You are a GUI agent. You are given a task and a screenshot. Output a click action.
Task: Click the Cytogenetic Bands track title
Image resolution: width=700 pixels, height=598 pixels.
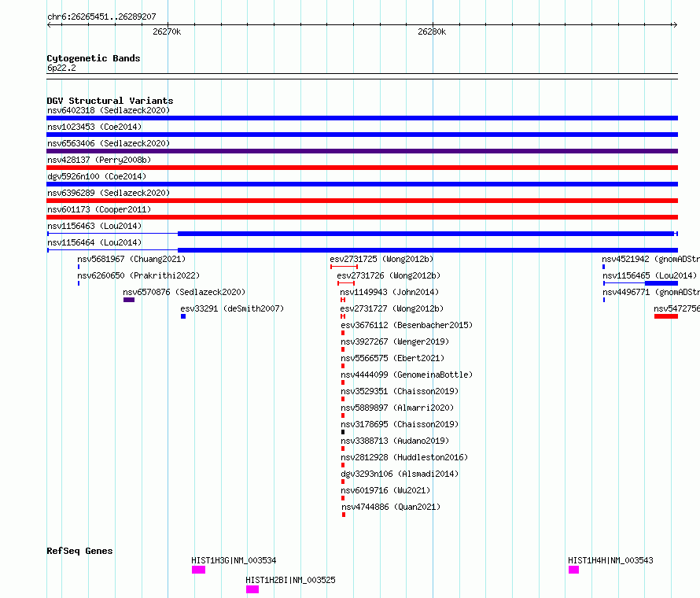tap(94, 58)
